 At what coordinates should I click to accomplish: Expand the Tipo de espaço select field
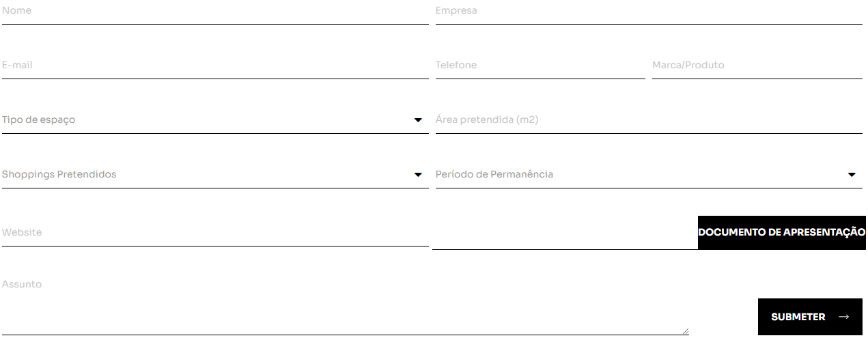click(x=205, y=120)
